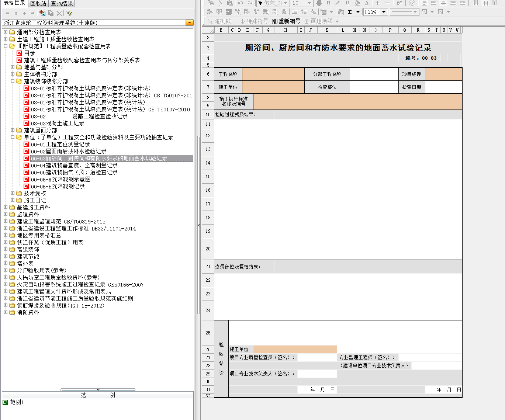Open the 目录 item in the tree
This screenshot has width=505, height=420.
click(30, 53)
